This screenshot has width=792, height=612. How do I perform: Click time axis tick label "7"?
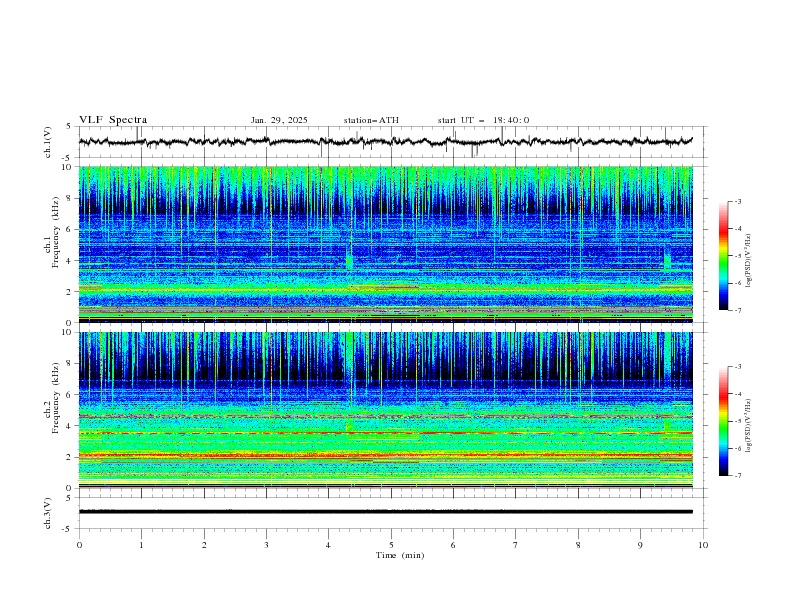(516, 545)
